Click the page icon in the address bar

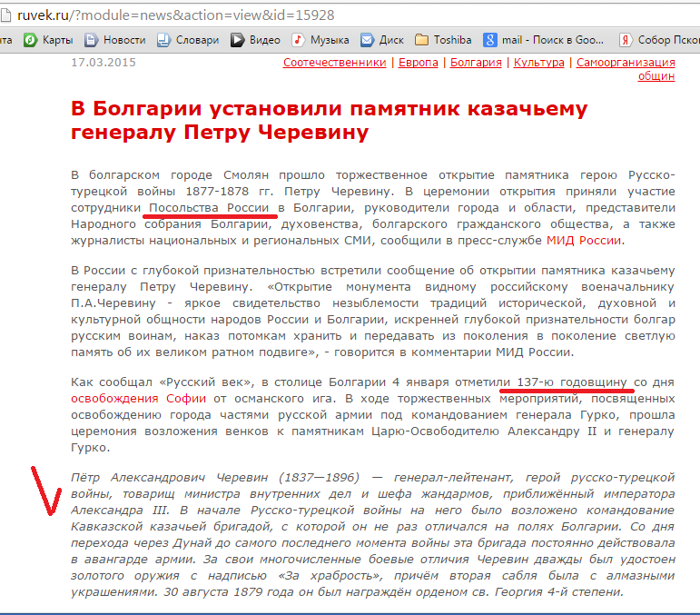tap(5, 15)
